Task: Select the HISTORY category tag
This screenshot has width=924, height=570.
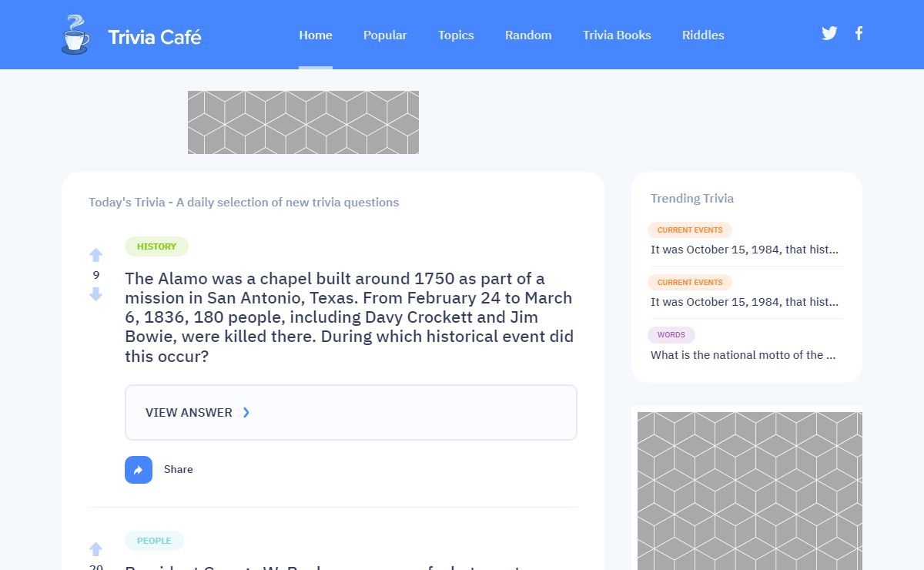Action: tap(156, 246)
